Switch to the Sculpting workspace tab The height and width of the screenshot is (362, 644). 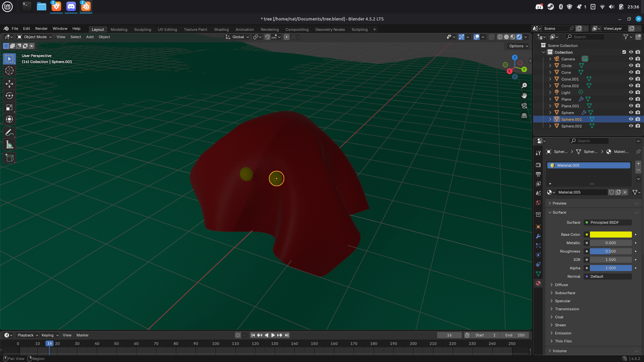[142, 30]
